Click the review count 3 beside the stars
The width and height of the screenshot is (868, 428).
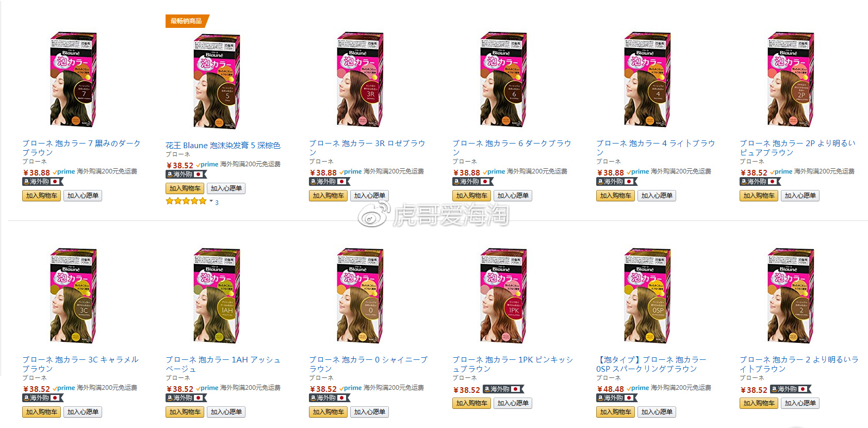coord(217,202)
